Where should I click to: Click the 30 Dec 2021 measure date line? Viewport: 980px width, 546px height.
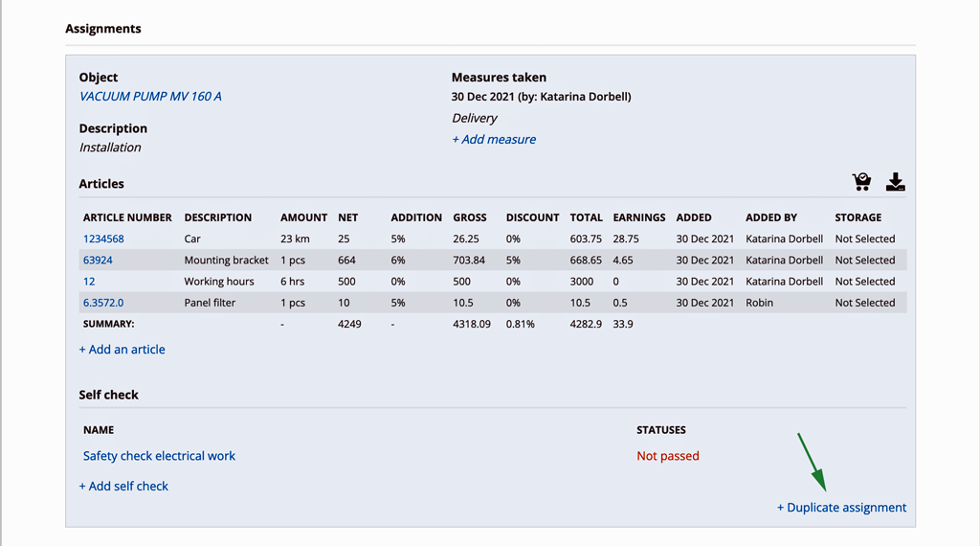tap(542, 97)
